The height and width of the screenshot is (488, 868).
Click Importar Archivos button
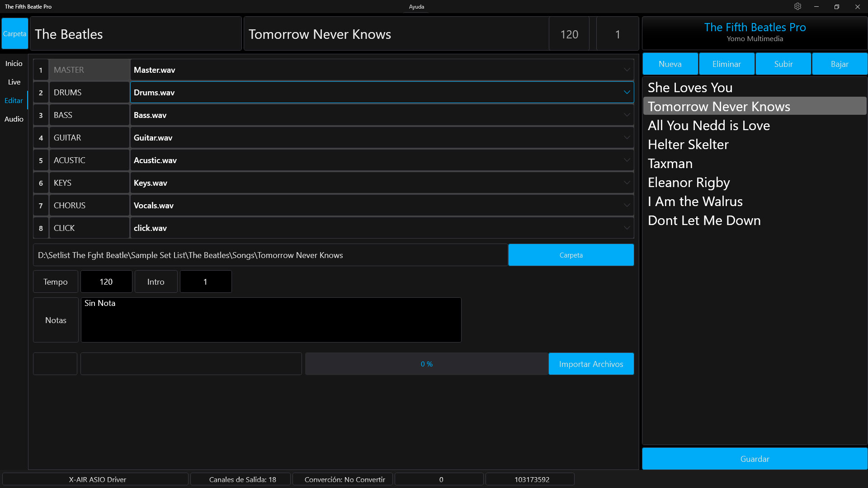pos(591,364)
